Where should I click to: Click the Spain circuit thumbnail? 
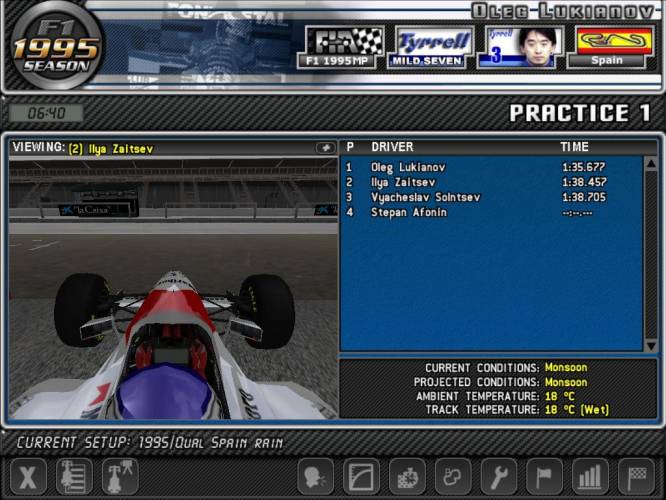[604, 47]
